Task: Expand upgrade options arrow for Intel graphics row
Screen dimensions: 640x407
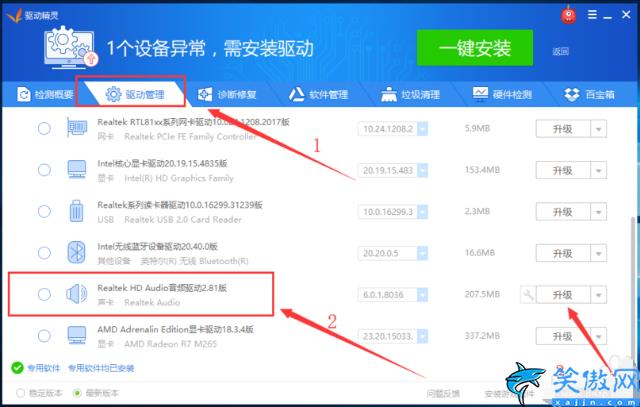Action: [x=598, y=170]
